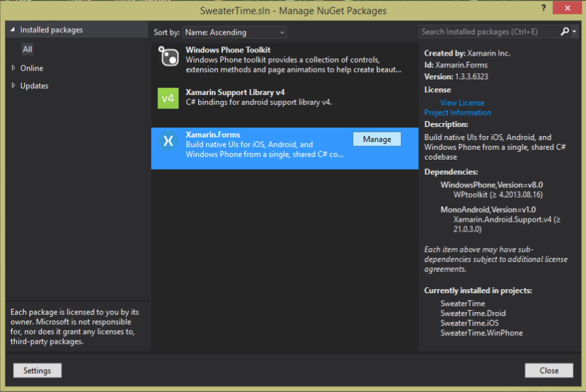Viewport: 586px width, 392px height.
Task: Select the Windows Phone Toolkit package title
Action: pos(228,50)
